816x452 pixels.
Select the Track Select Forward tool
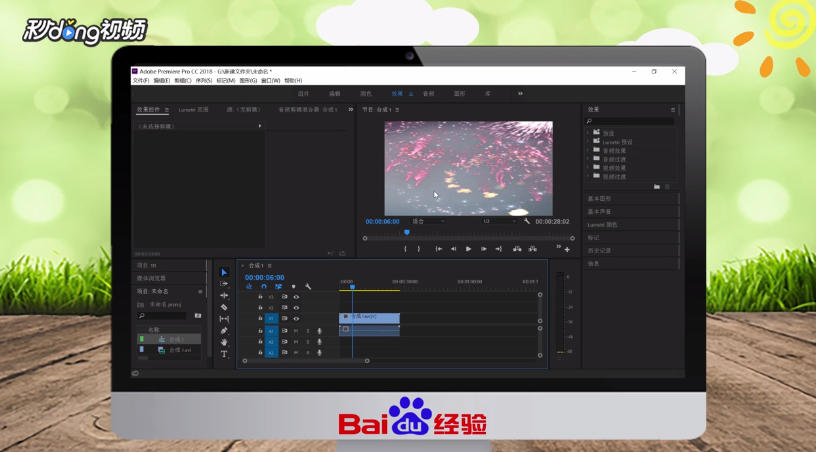pos(224,283)
